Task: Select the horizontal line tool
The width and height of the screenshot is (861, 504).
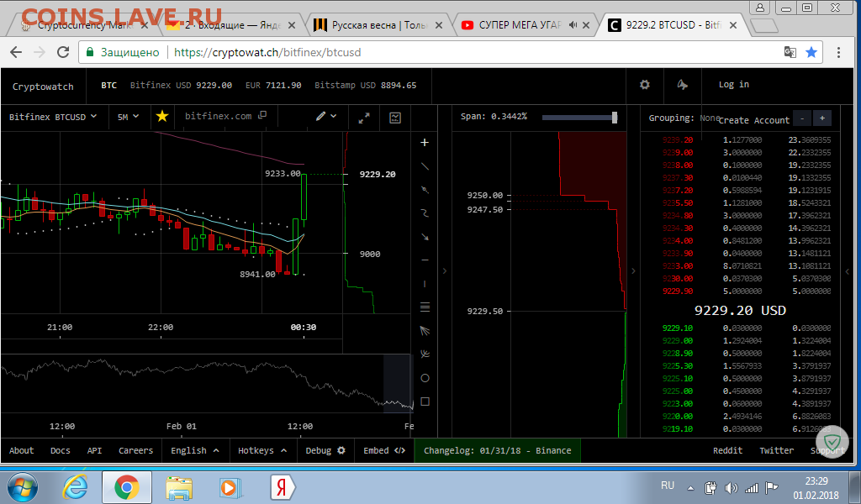Action: point(425,260)
